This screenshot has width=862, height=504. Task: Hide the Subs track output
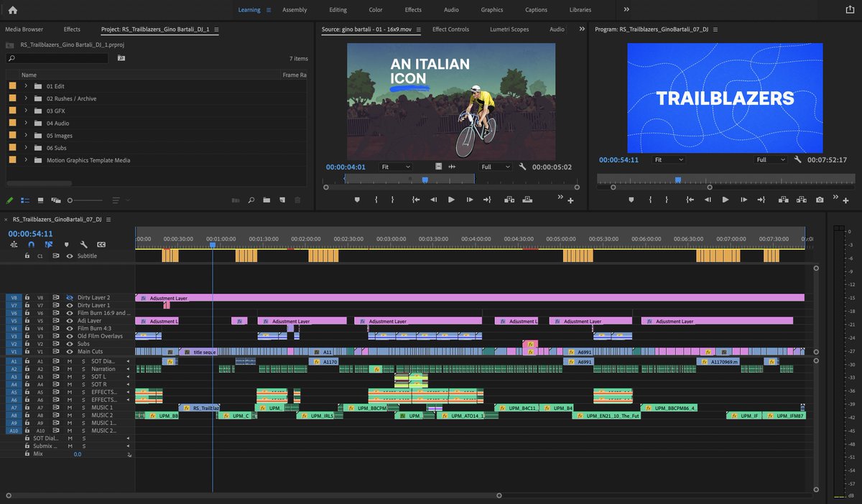pyautogui.click(x=70, y=344)
